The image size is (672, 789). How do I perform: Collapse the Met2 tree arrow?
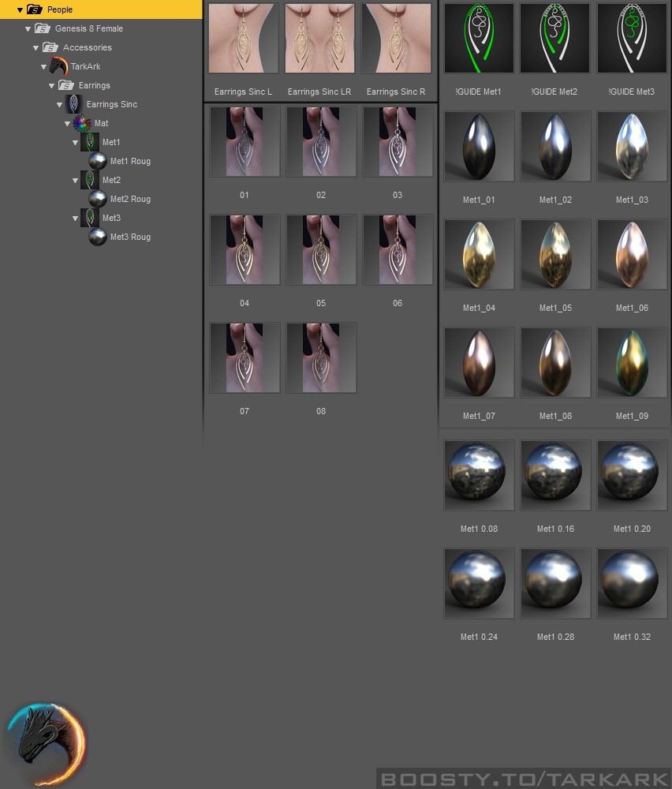(x=75, y=180)
